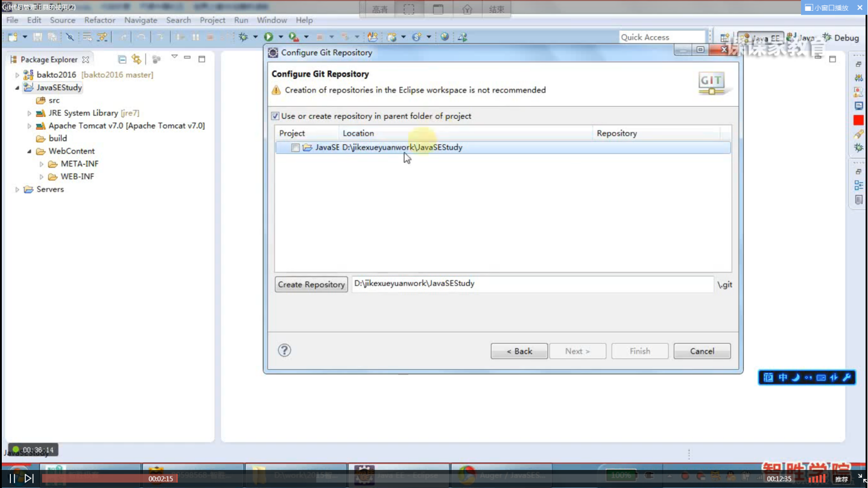868x488 pixels.
Task: Select the src folder in Package Explorer
Action: coord(48,100)
